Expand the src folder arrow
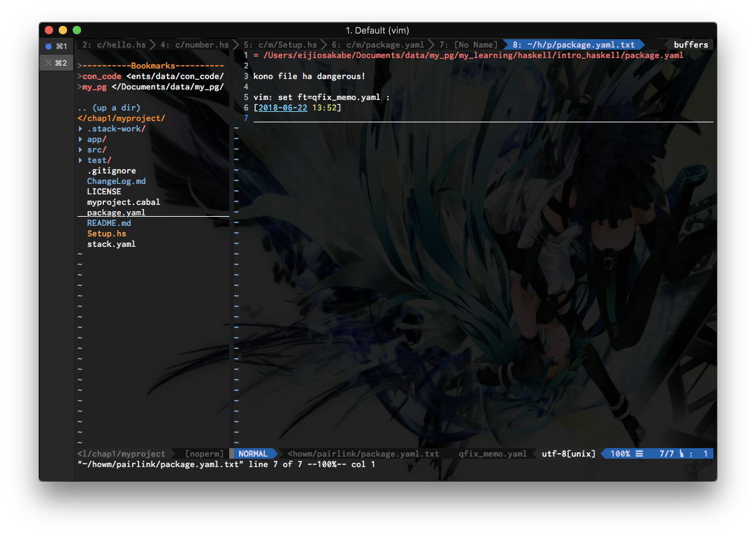This screenshot has height=537, width=756. coord(80,150)
